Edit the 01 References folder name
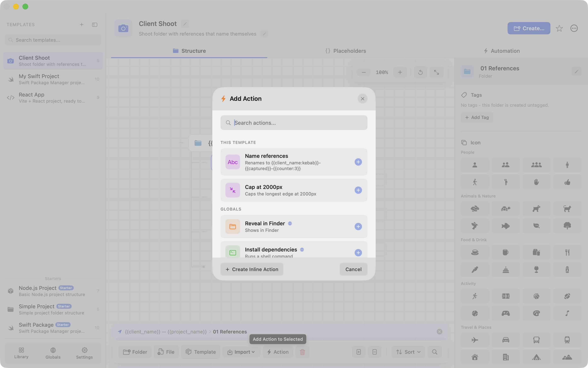The image size is (588, 368). point(576,72)
